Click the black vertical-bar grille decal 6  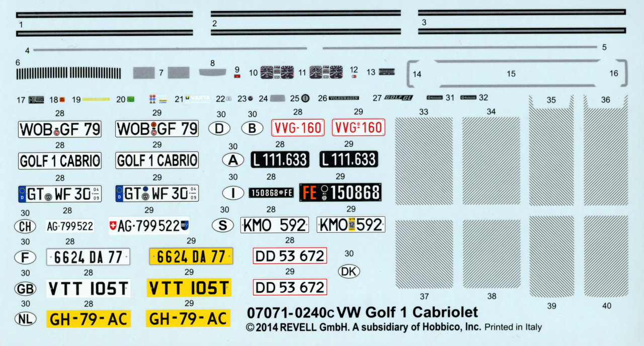(69, 73)
